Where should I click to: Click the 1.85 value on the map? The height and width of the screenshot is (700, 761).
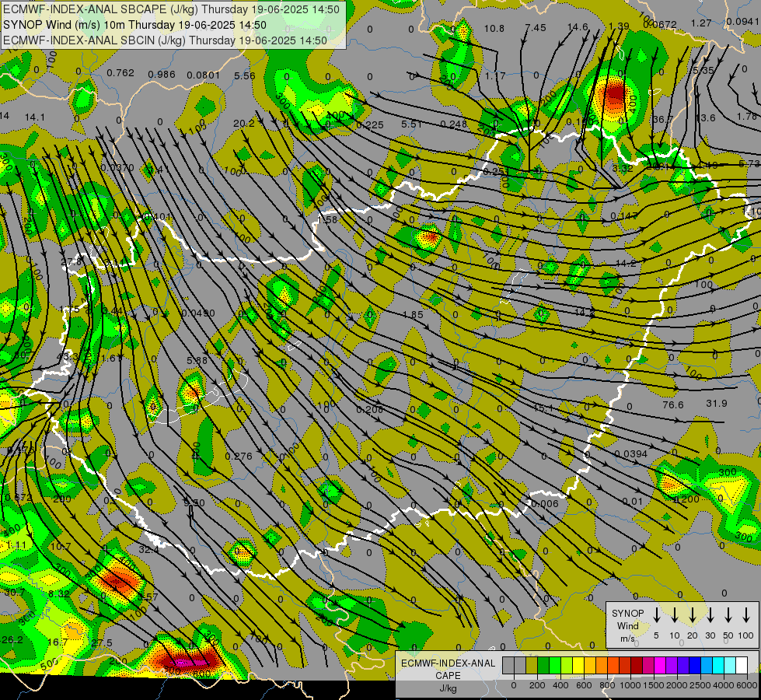click(413, 315)
